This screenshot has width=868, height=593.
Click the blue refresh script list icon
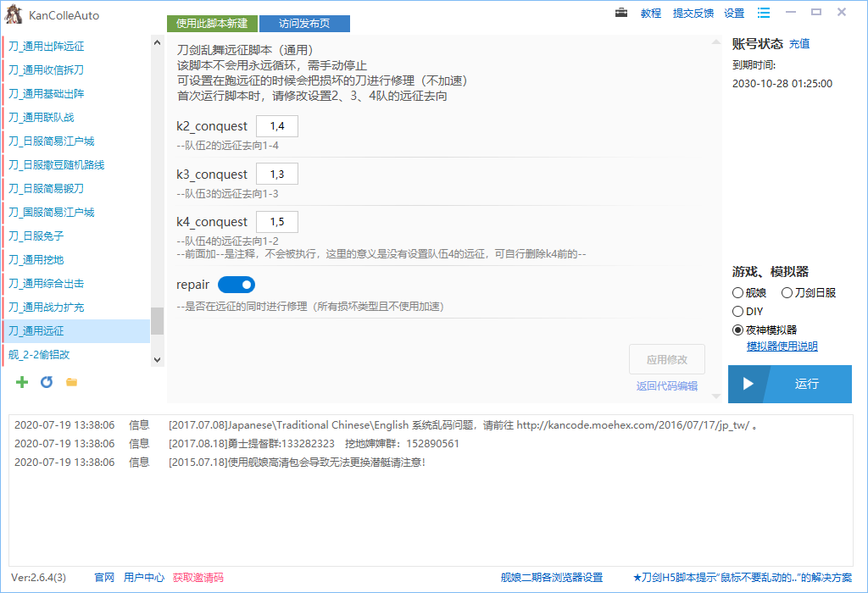[47, 382]
